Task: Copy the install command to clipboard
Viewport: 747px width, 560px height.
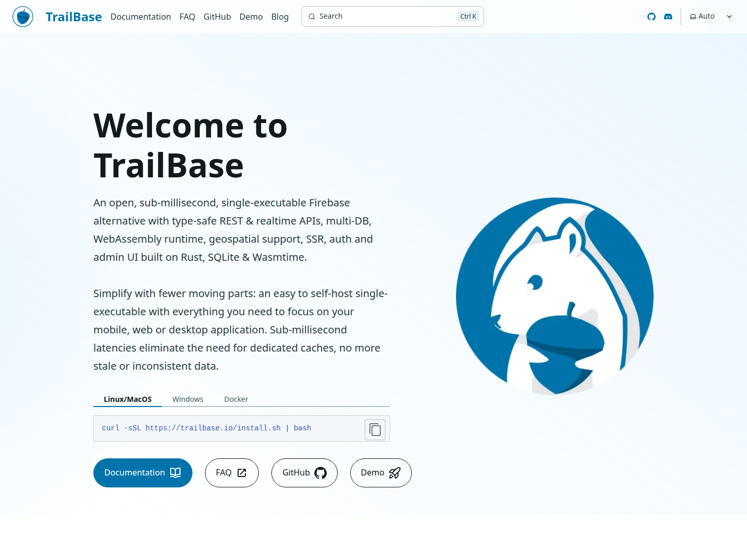Action: [x=375, y=429]
